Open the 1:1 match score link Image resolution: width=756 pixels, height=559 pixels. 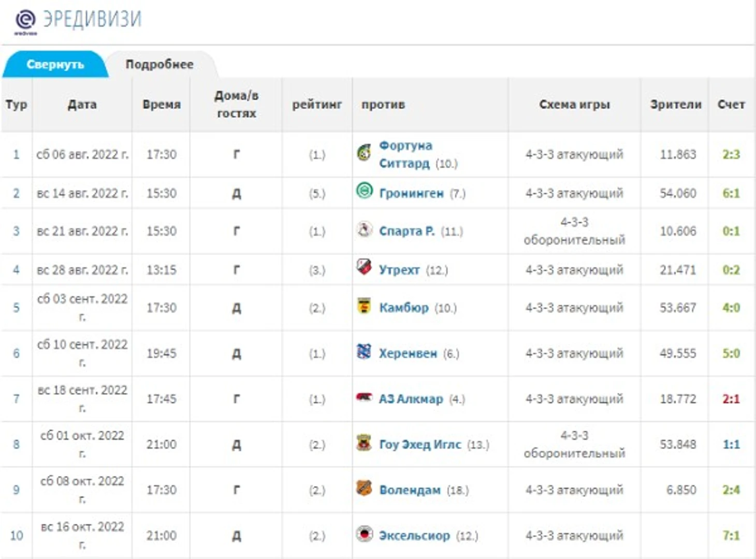[731, 444]
